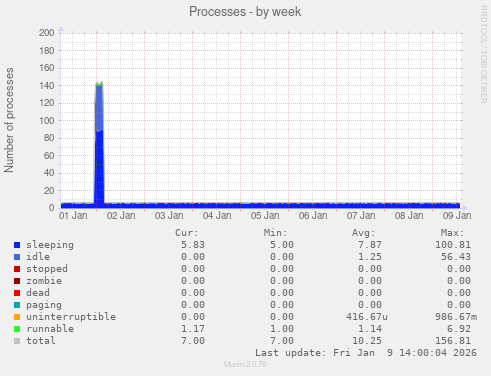Viewport: 491px width, 376px height.
Task: Click the uninterruptible legend color swatch
Action: pos(17,317)
